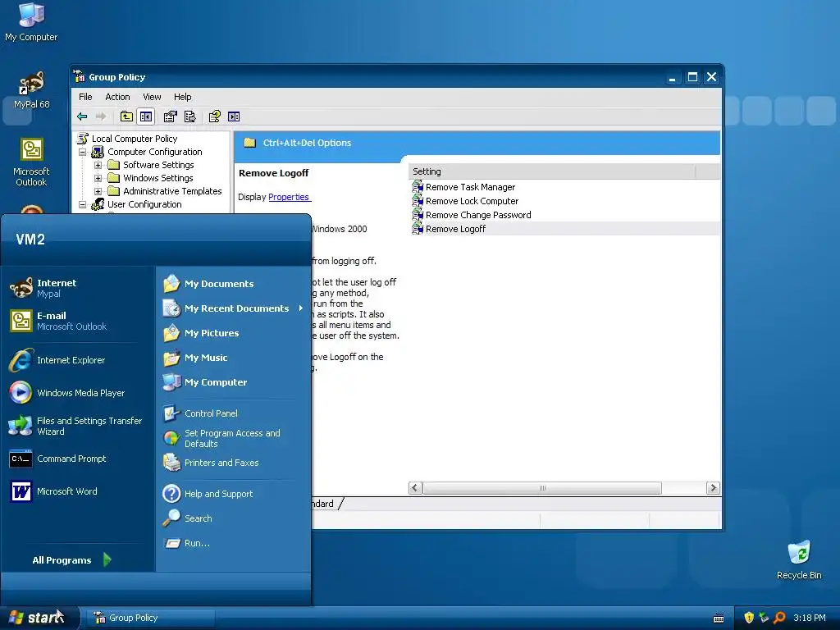The image size is (840, 630).
Task: Click the settings list scroll-right arrow
Action: (713, 488)
